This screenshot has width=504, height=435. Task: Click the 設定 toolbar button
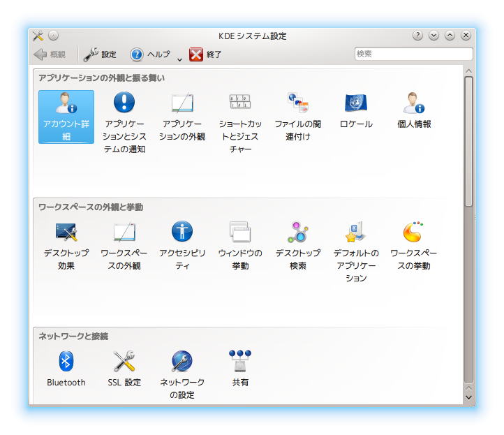click(100, 54)
